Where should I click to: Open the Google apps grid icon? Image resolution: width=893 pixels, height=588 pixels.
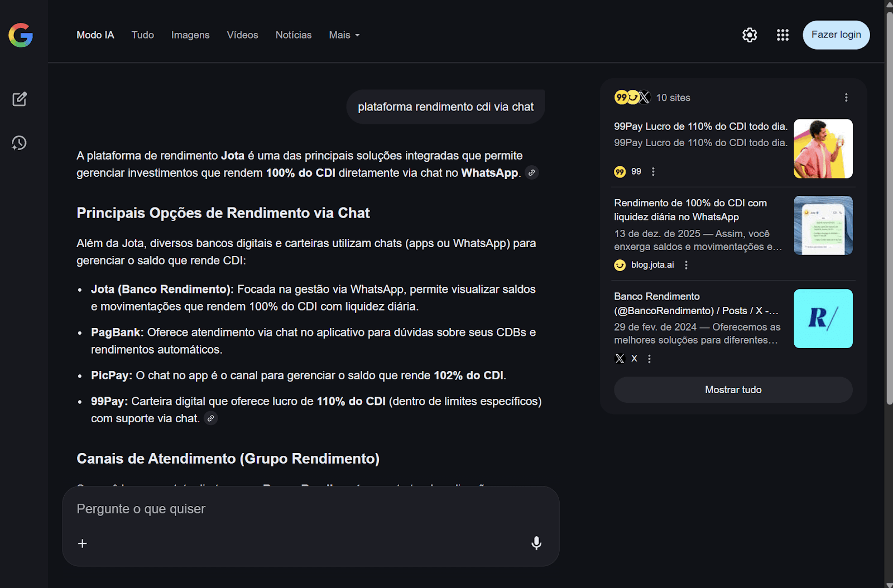782,35
